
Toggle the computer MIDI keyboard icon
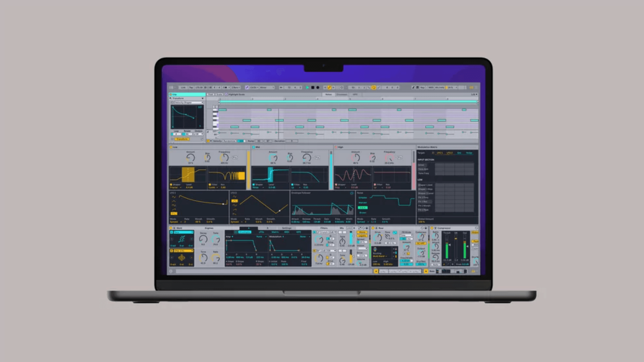(x=418, y=87)
